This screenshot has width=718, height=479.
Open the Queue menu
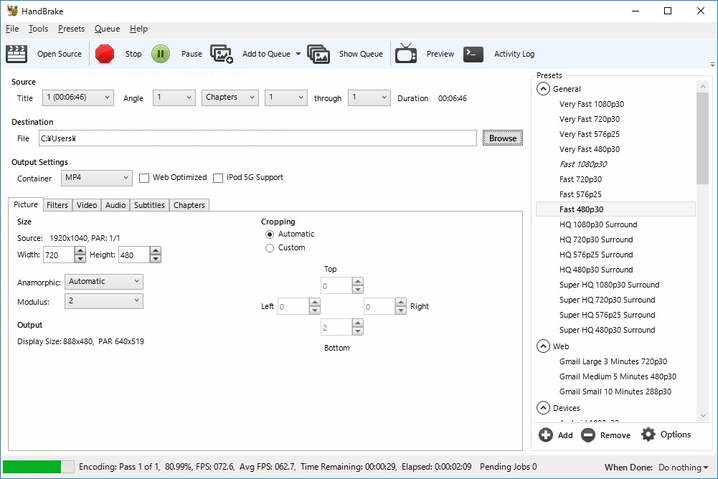107,29
